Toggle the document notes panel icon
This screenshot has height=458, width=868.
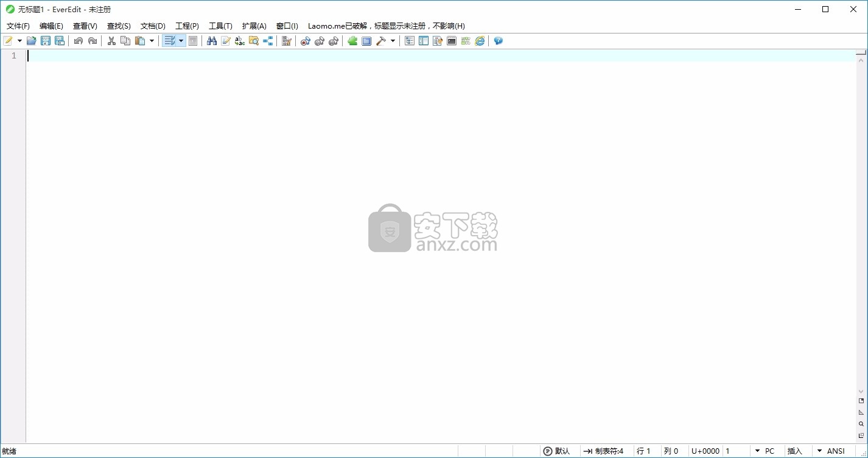point(438,41)
